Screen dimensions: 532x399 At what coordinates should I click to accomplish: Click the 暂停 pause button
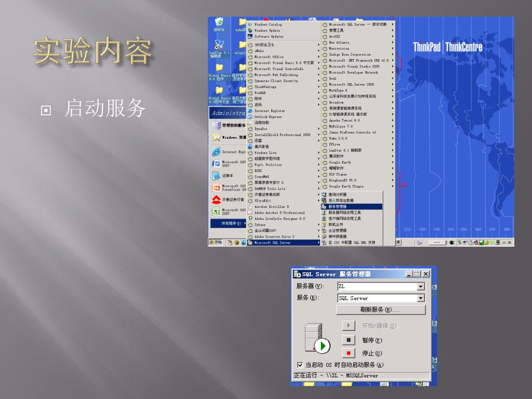tap(349, 340)
